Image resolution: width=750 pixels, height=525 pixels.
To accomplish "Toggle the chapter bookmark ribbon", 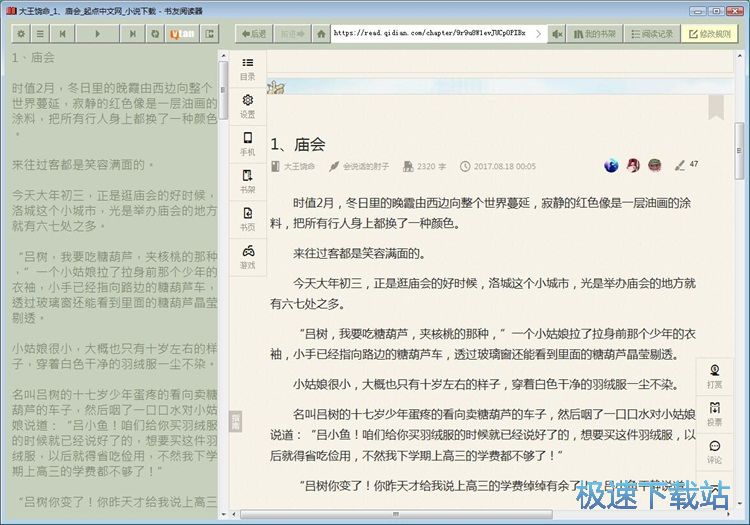I will [x=716, y=106].
